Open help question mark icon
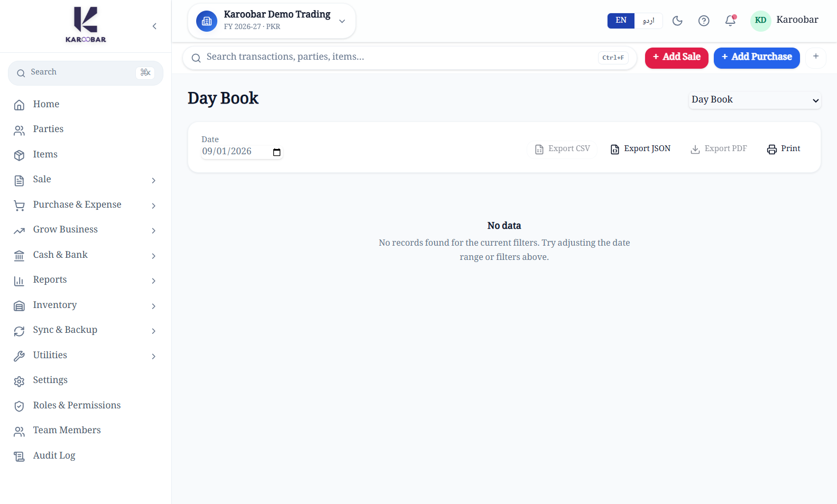This screenshot has height=504, width=837. click(704, 21)
